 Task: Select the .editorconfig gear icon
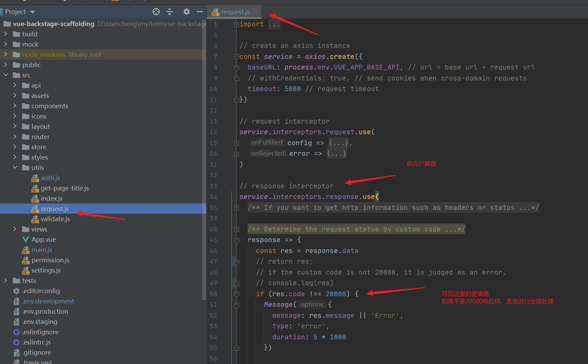coord(16,291)
